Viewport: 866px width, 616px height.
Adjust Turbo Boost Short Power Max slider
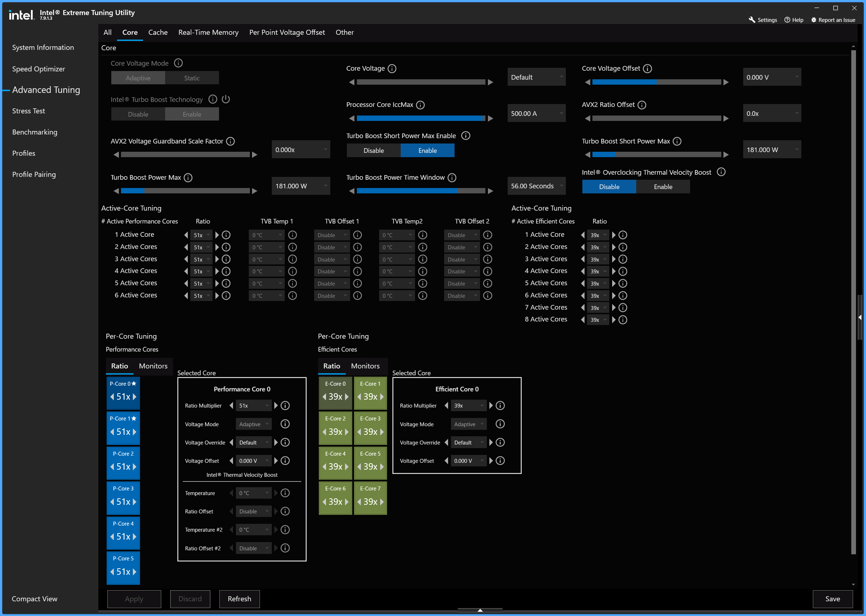tap(657, 155)
